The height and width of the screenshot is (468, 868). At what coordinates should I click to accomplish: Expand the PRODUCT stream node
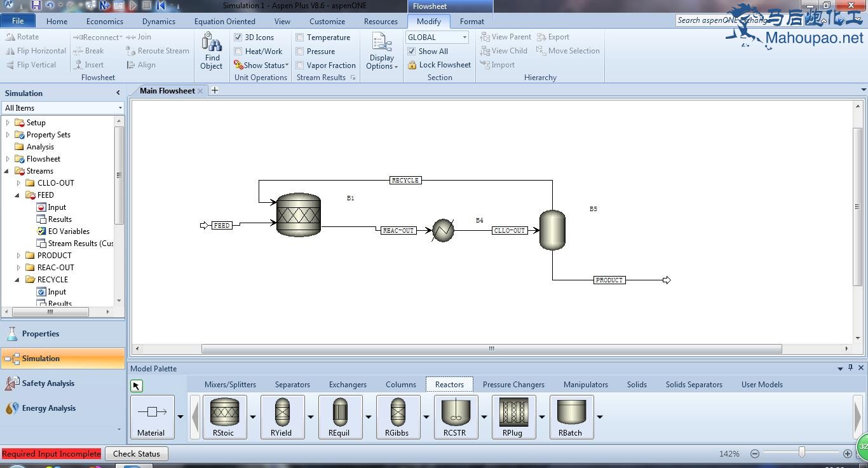tap(18, 256)
